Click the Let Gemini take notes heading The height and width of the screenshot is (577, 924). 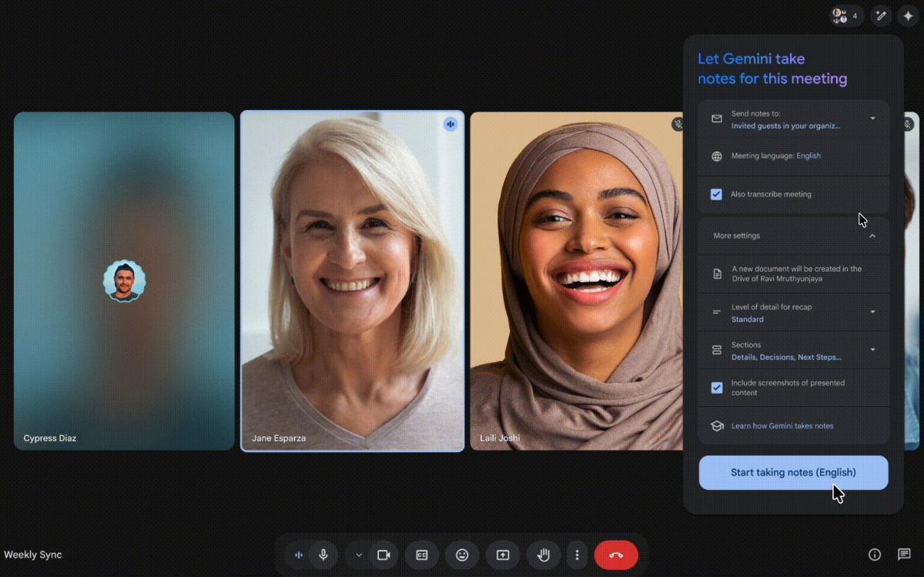click(772, 69)
